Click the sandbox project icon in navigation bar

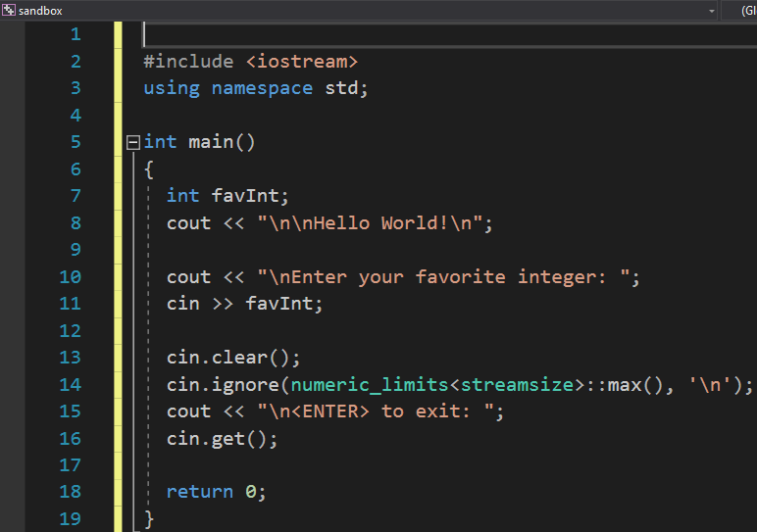point(9,10)
